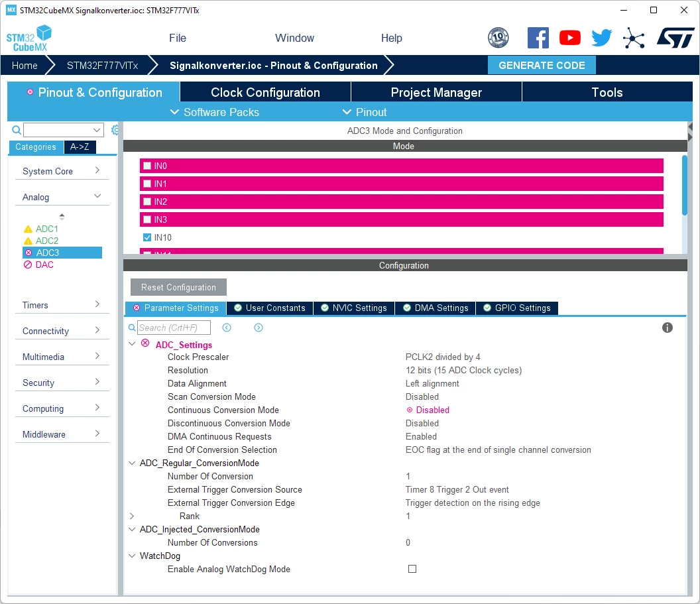Open the gear settings icon beside search

click(115, 130)
